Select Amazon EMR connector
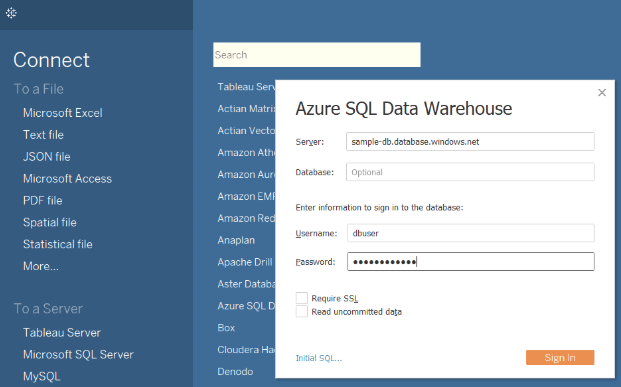The width and height of the screenshot is (621, 387). click(x=246, y=196)
